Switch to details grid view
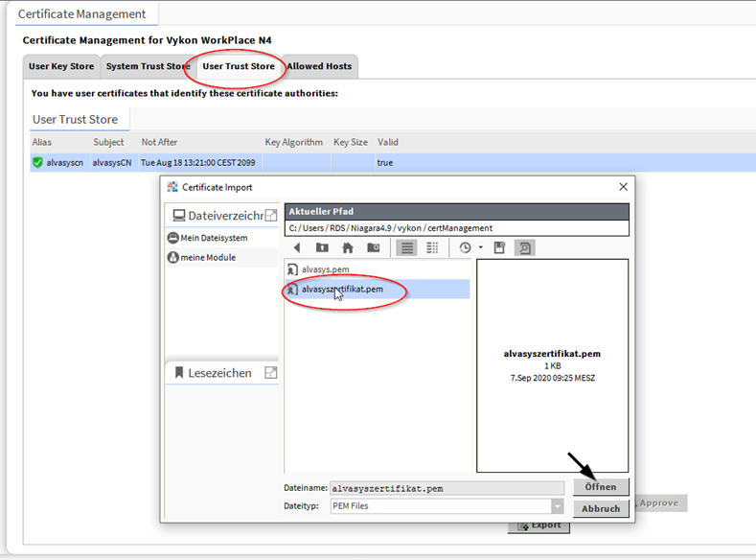756x560 pixels. click(432, 247)
